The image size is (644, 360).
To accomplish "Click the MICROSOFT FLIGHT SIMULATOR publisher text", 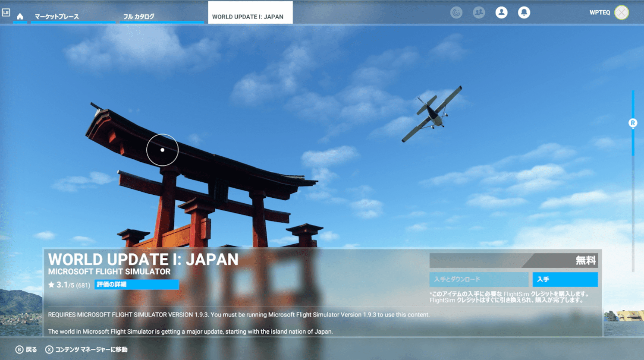I will click(109, 272).
